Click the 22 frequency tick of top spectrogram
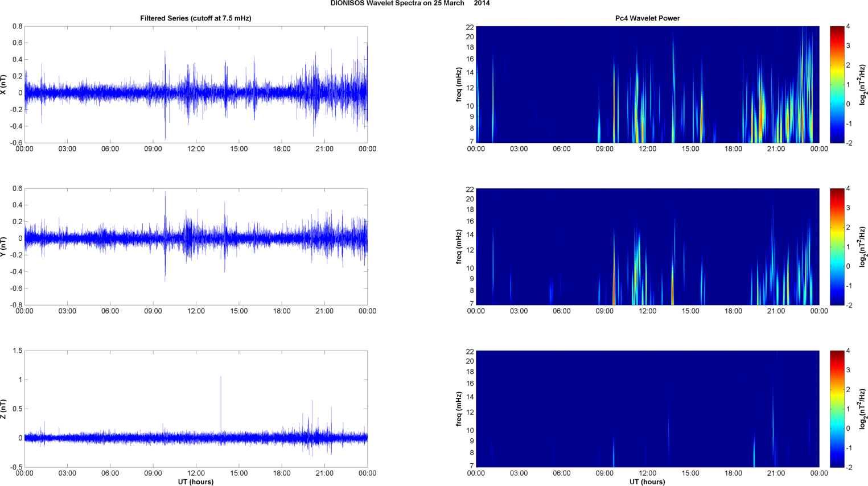The width and height of the screenshot is (868, 486). [470, 27]
